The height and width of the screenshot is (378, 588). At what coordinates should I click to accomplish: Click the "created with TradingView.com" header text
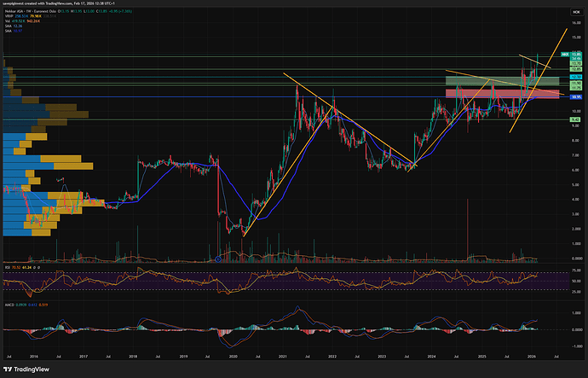coord(60,4)
